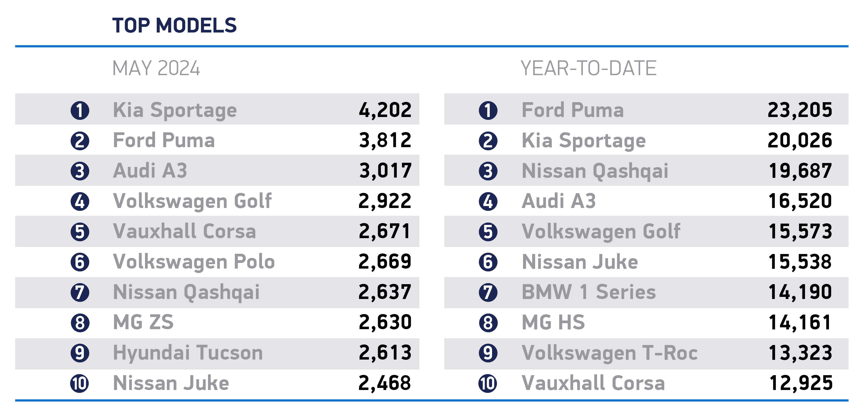Click the number 1 badge beside Kia Sportage
The image size is (868, 410).
(x=80, y=111)
